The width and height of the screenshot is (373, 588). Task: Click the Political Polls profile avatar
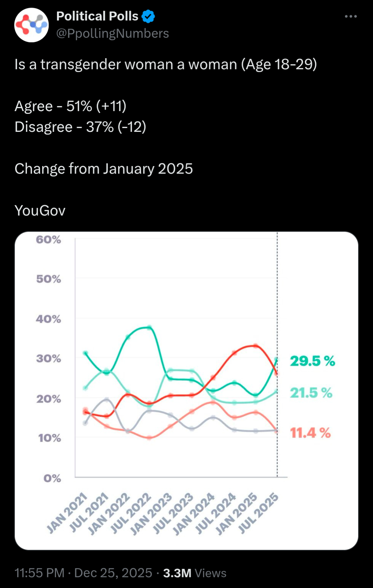coord(31,25)
